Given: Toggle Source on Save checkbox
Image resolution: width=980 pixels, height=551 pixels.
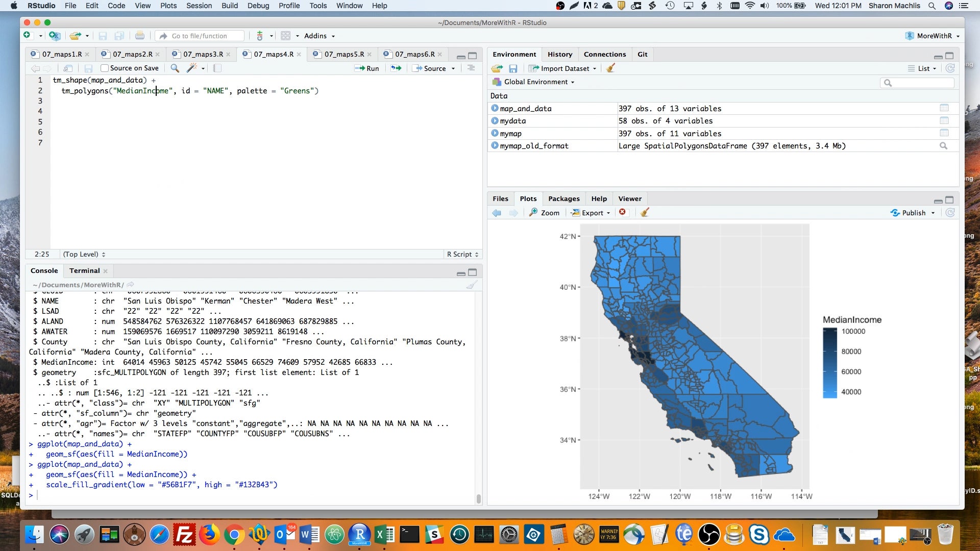Looking at the screenshot, I should (x=105, y=68).
